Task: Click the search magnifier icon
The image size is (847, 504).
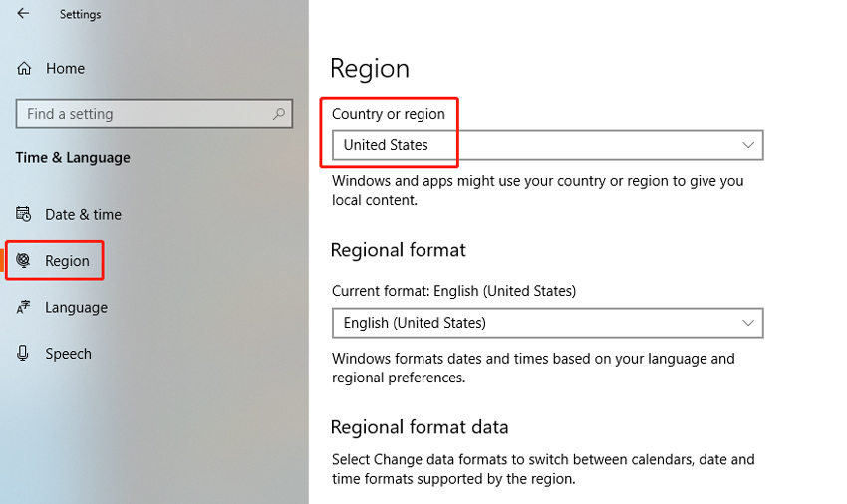Action: [279, 114]
